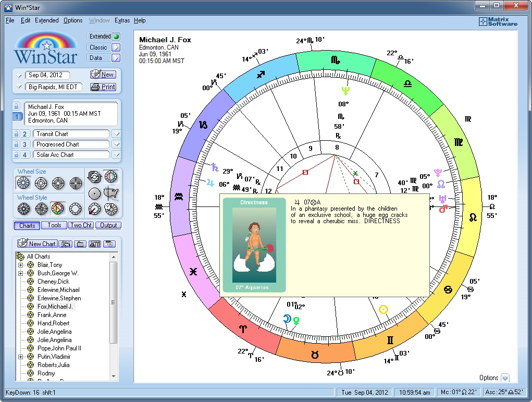Switch to the Tools tab

click(x=54, y=225)
